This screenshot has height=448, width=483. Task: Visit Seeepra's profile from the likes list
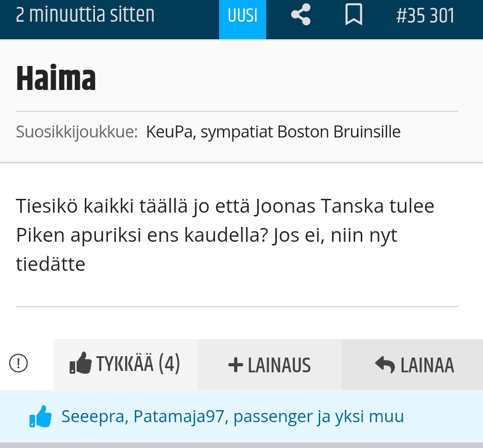coord(95,417)
